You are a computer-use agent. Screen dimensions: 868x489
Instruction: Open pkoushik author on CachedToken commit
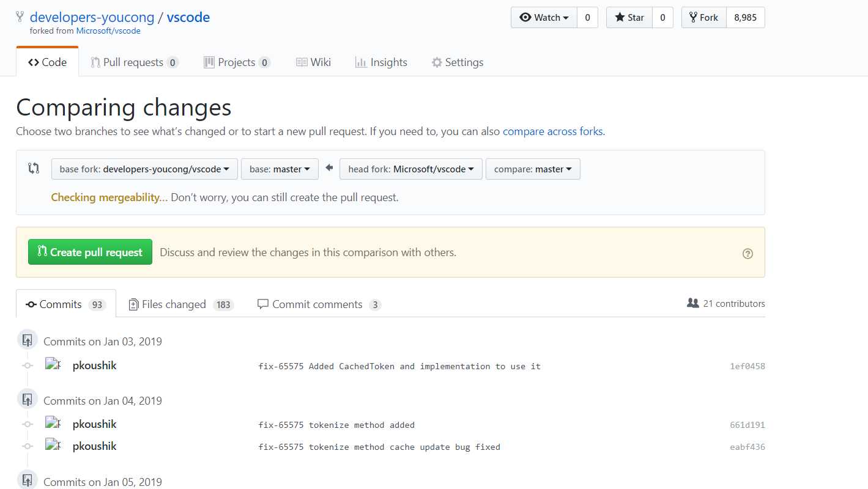[94, 366]
